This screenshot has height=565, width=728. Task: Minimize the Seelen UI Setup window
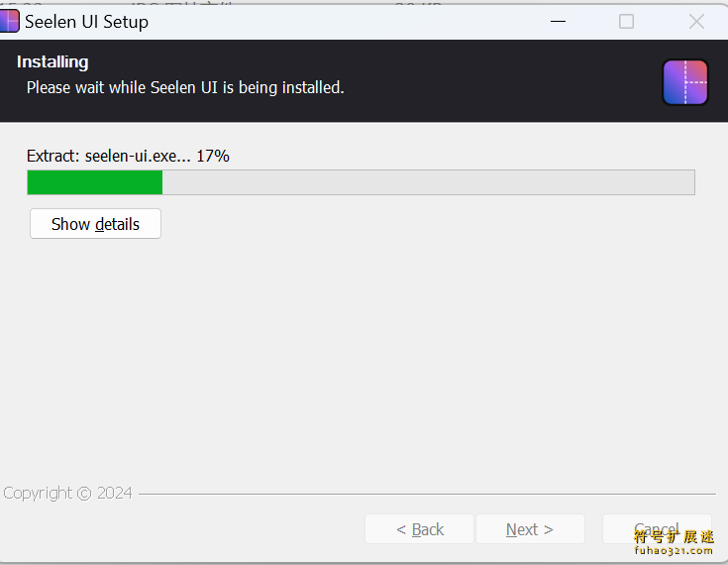pos(557,21)
